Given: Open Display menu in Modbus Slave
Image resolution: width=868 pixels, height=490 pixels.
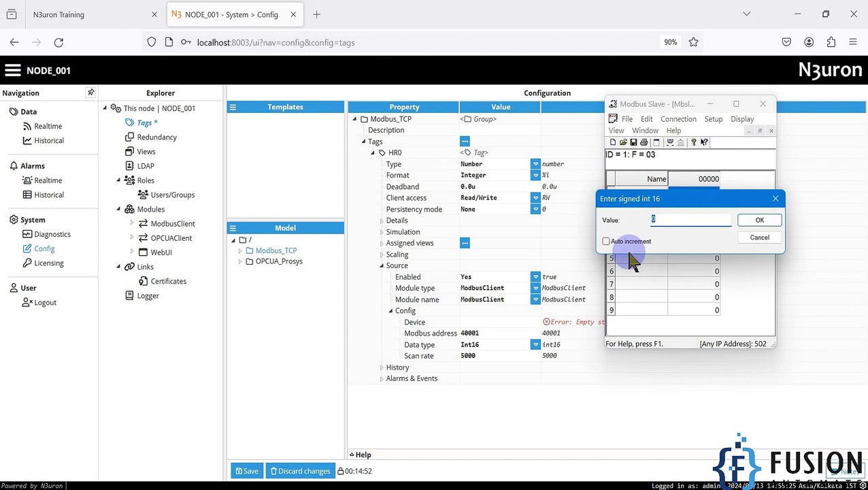Looking at the screenshot, I should click(742, 119).
